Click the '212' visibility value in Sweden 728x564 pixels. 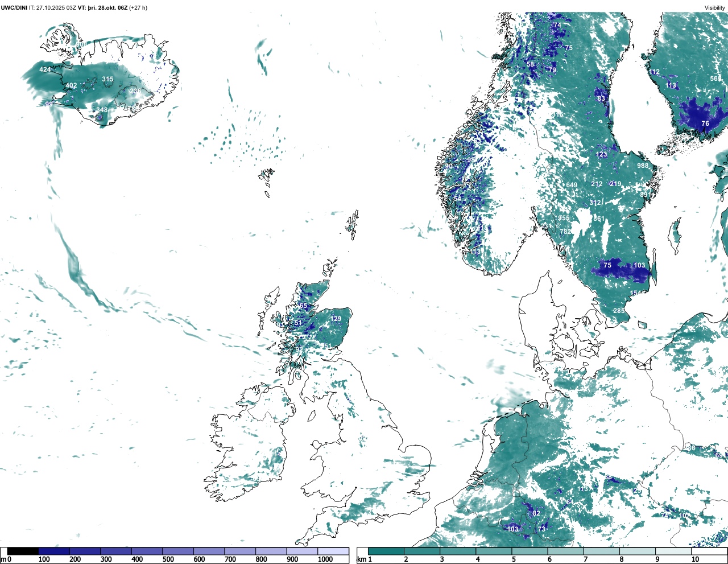pos(597,184)
